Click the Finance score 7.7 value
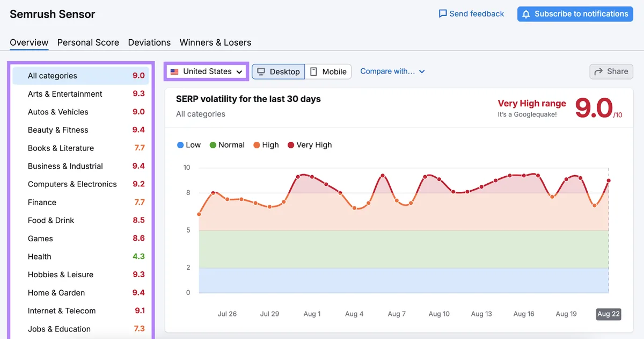This screenshot has width=644, height=339. coord(140,203)
